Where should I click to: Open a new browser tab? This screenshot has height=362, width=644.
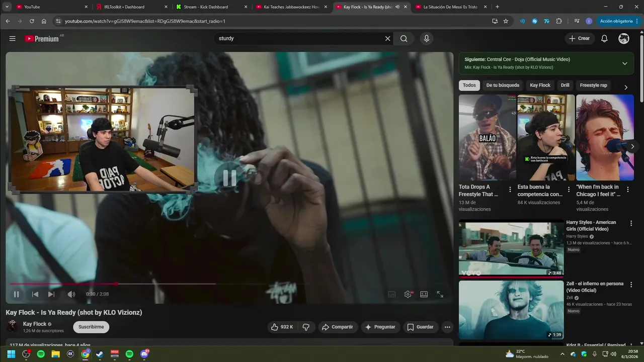(x=497, y=7)
